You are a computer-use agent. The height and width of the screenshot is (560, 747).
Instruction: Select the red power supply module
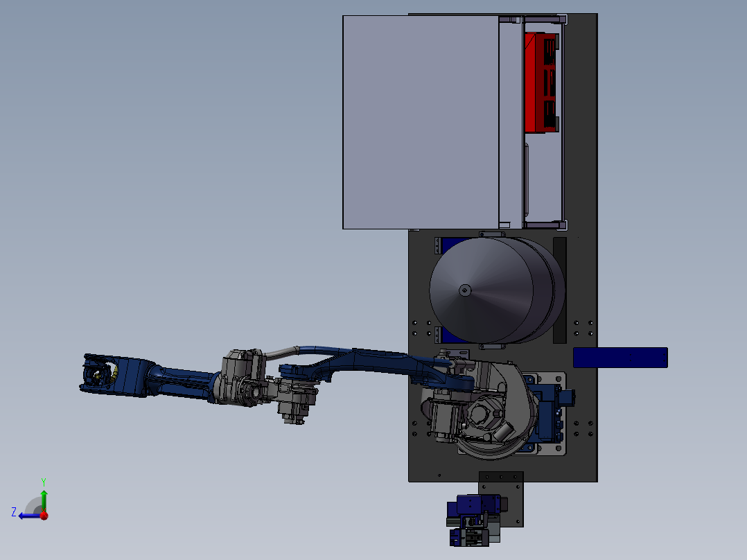[x=541, y=83]
